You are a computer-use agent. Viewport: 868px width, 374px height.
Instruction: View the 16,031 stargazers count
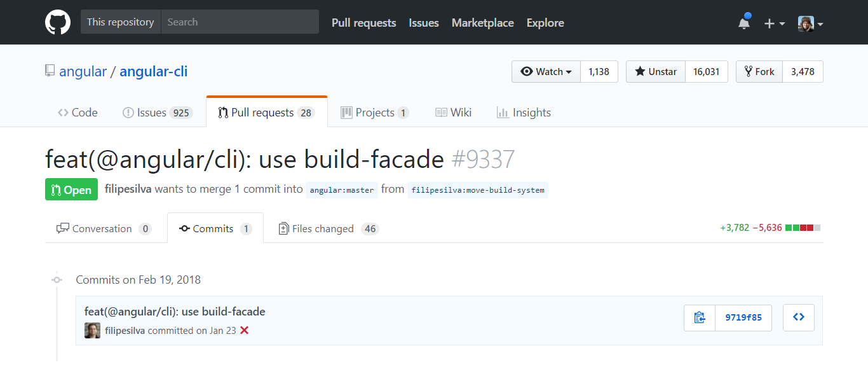coord(706,72)
